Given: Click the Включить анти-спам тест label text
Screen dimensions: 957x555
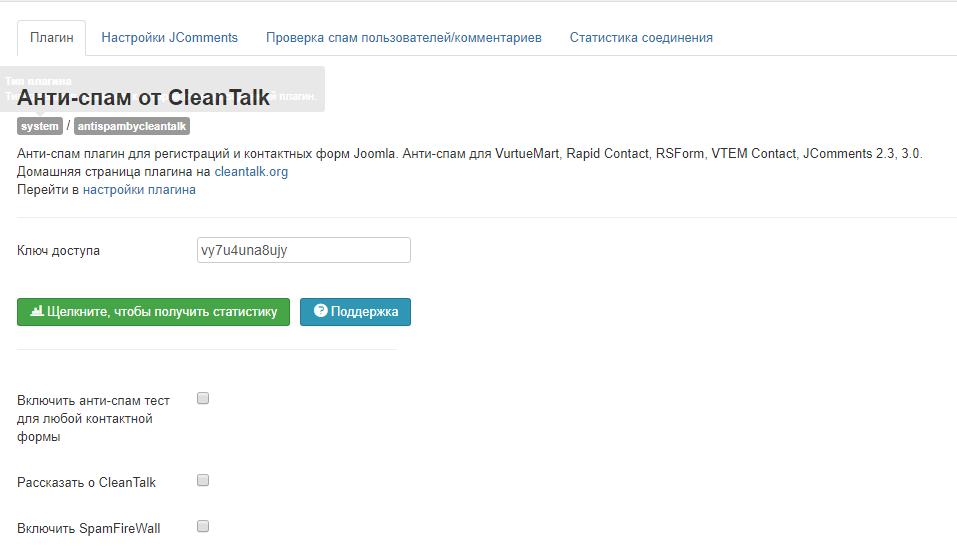Looking at the screenshot, I should [93, 419].
